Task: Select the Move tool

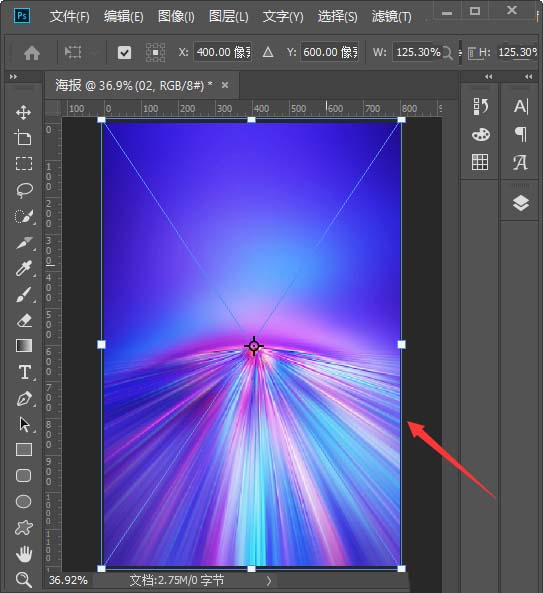Action: (23, 113)
